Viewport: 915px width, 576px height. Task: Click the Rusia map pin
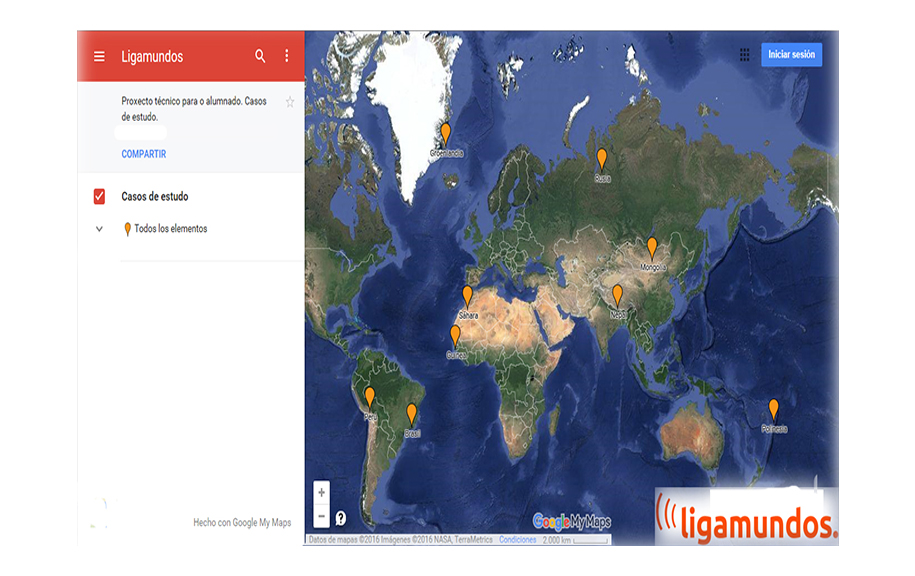pyautogui.click(x=602, y=159)
